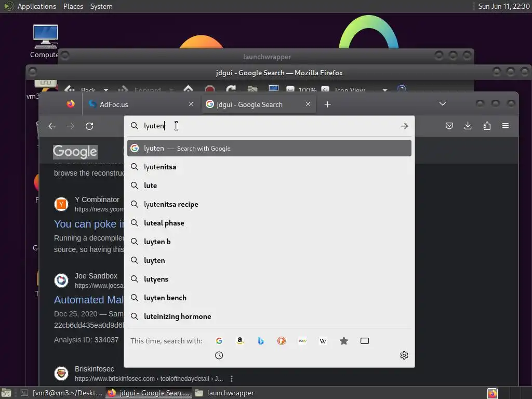The image size is (532, 399).
Task: Open the Firefox downloads icon
Action: point(468,126)
